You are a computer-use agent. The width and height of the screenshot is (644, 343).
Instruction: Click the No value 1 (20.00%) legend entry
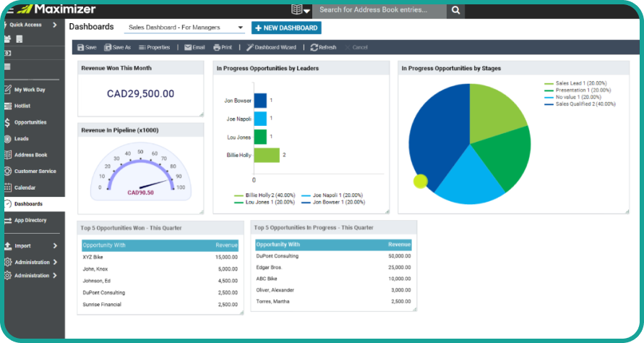coord(573,97)
